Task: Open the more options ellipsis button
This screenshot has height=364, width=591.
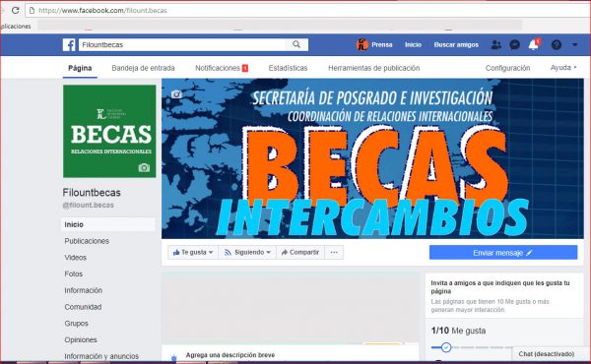Action: click(x=334, y=252)
